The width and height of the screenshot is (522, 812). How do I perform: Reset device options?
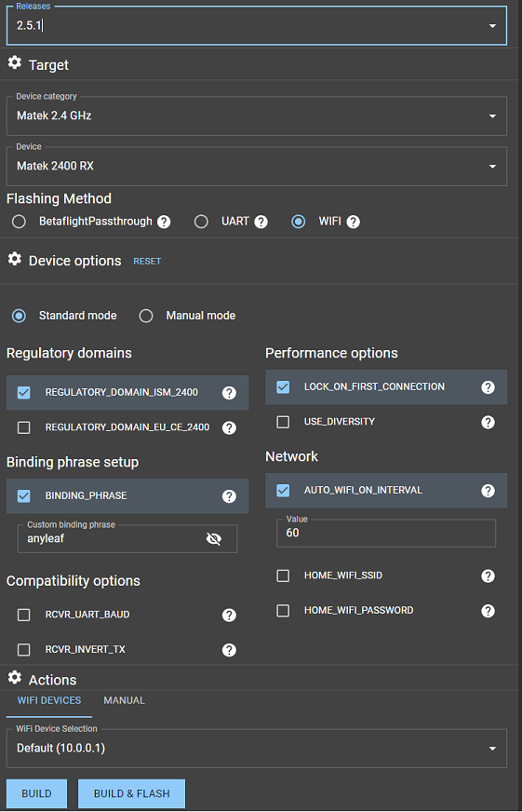coord(147,262)
